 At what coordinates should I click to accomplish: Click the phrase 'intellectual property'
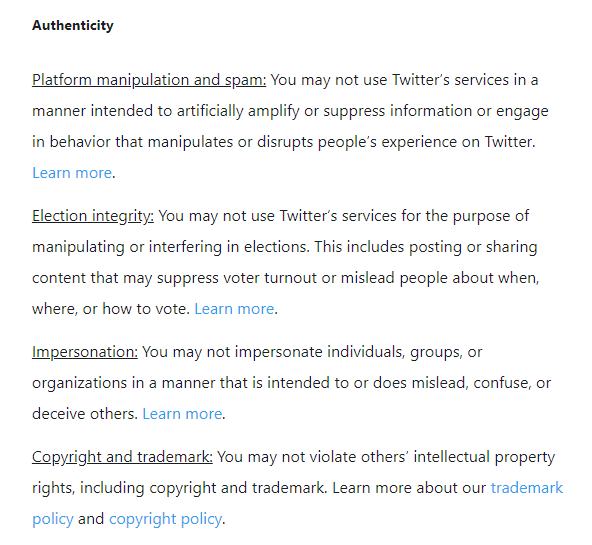click(x=484, y=457)
